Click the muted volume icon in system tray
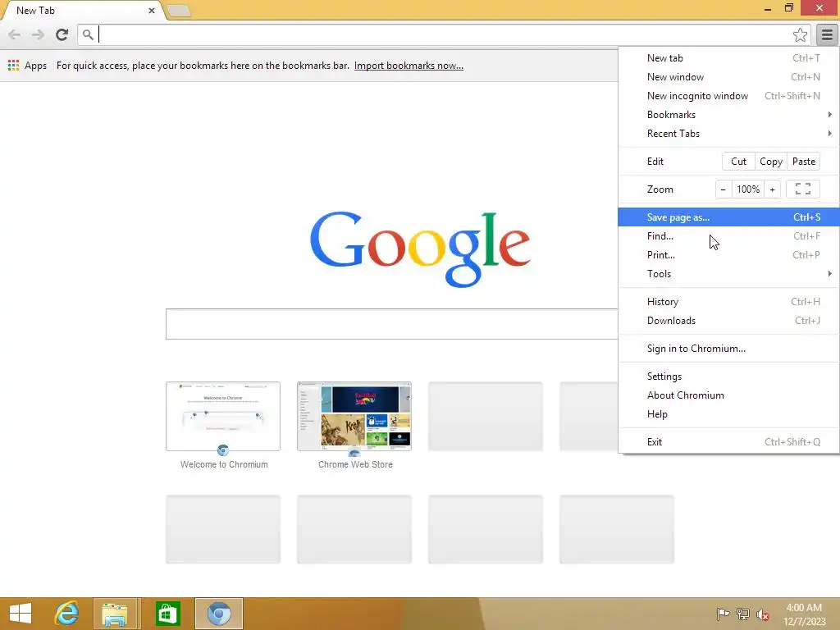840x630 pixels. point(762,614)
